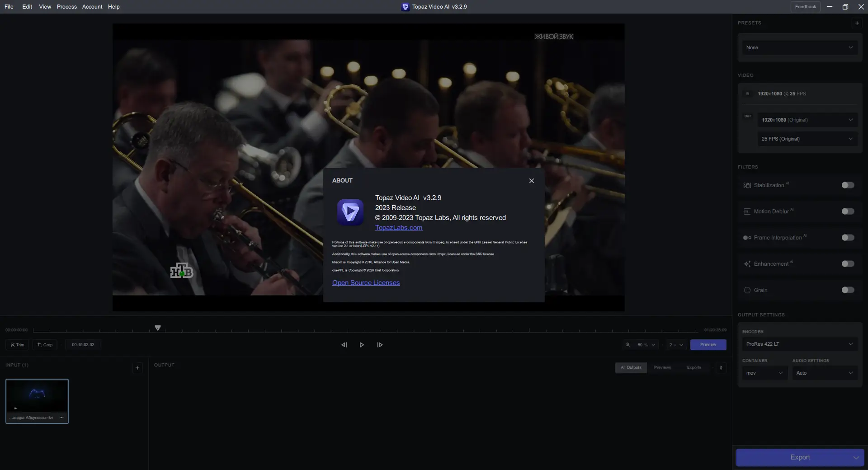
Task: Expand the Export options arrow
Action: coord(856,457)
